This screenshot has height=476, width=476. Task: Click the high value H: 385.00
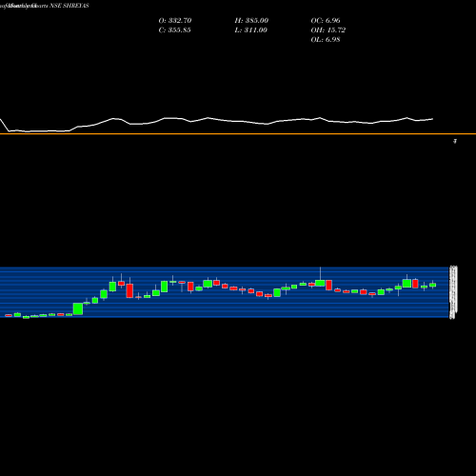pyautogui.click(x=251, y=21)
